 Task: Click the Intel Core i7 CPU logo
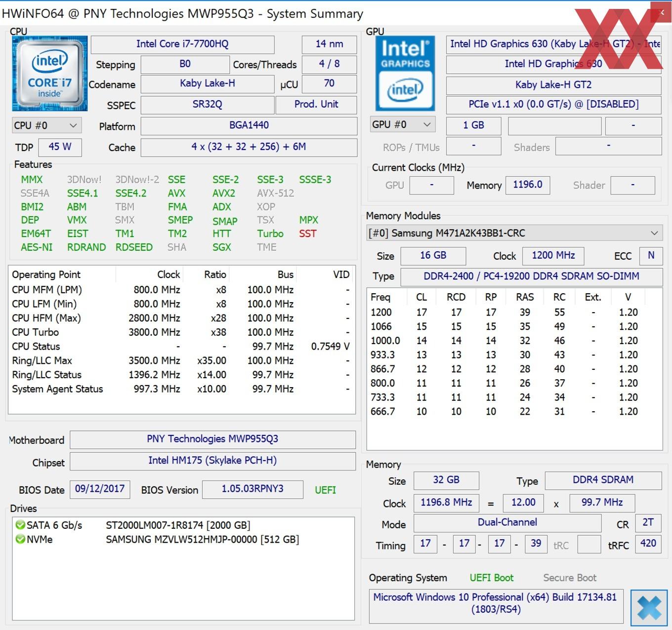click(x=50, y=74)
